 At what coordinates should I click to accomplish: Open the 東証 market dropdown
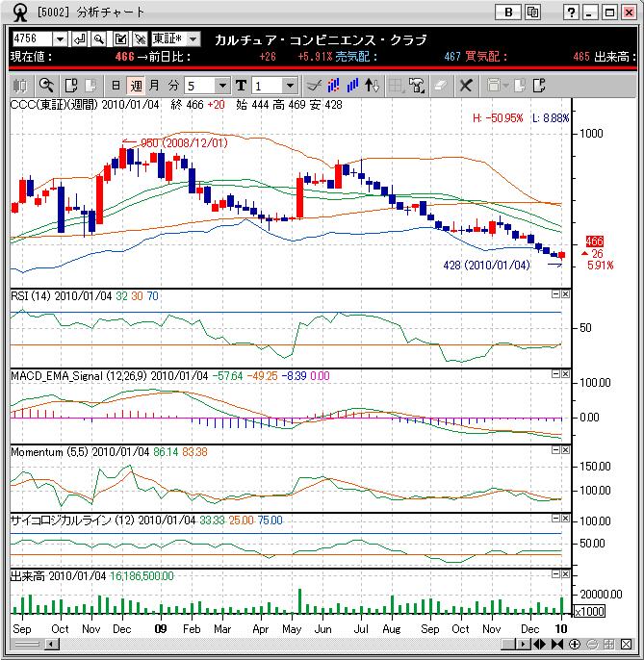(x=193, y=39)
